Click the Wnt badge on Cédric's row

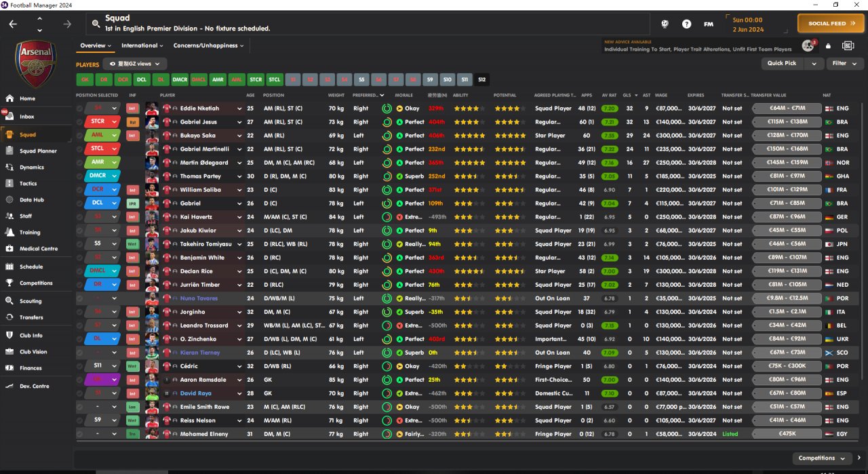coord(132,366)
